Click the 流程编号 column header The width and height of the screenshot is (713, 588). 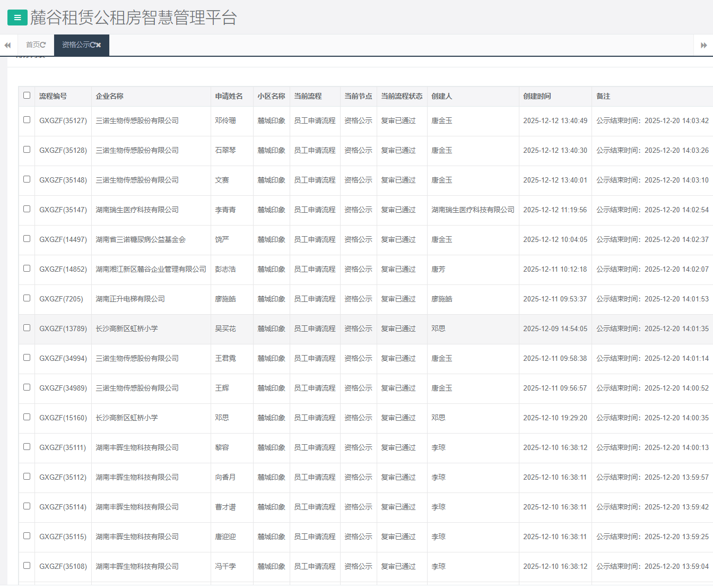[53, 96]
